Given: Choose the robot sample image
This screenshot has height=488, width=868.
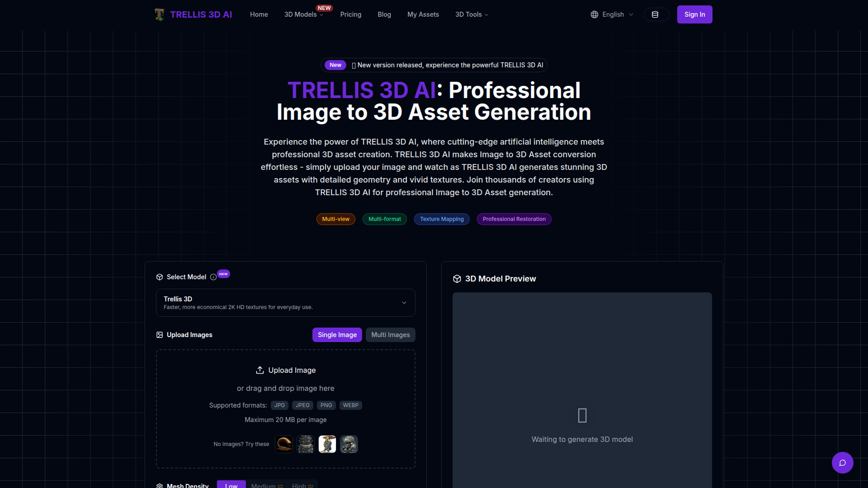Looking at the screenshot, I should coord(349,444).
